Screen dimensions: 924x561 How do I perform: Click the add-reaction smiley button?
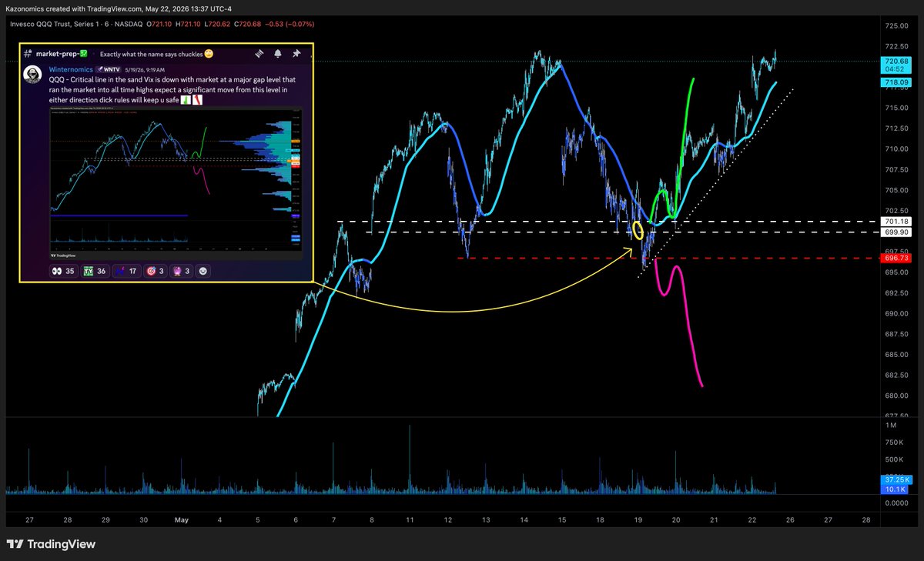pos(203,271)
